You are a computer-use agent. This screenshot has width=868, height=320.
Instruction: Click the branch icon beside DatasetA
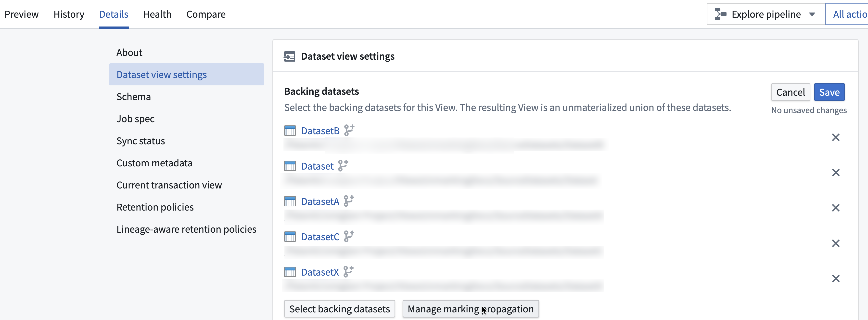pyautogui.click(x=349, y=201)
